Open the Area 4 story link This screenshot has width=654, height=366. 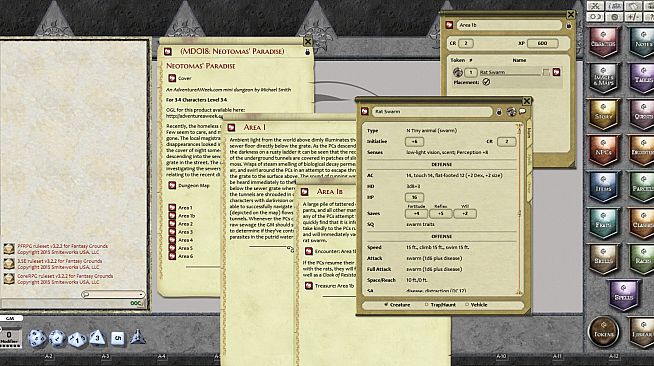(172, 240)
